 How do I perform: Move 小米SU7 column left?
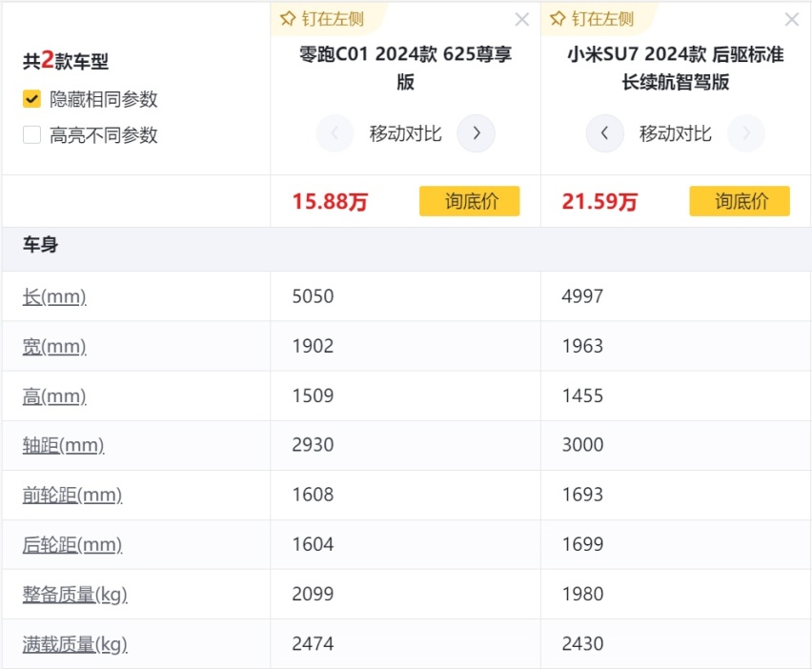pos(605,133)
